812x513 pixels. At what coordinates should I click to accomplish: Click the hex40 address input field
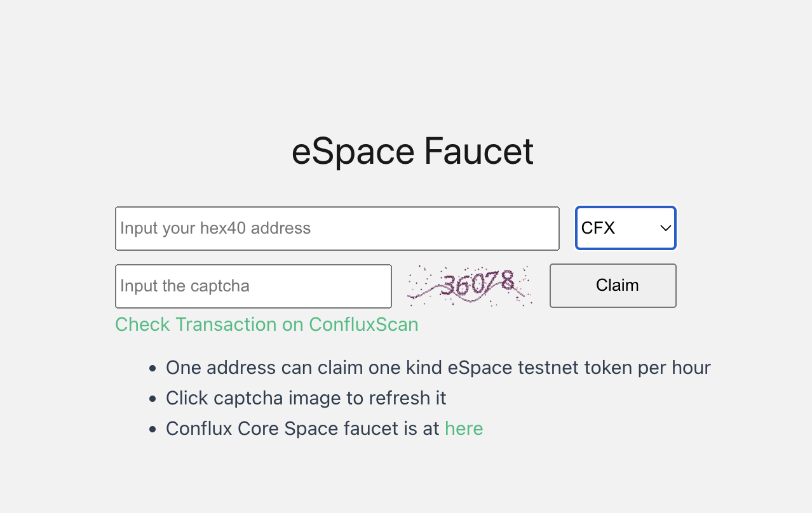point(337,229)
